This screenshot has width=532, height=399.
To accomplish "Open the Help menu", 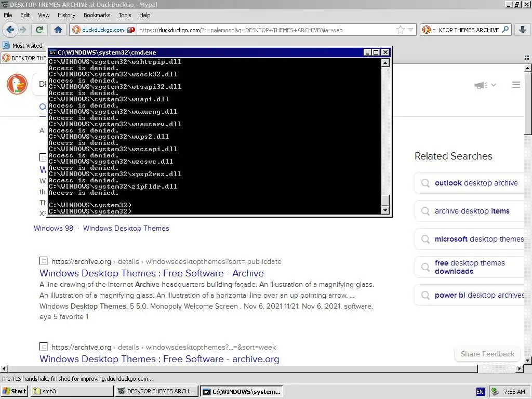I will [144, 15].
